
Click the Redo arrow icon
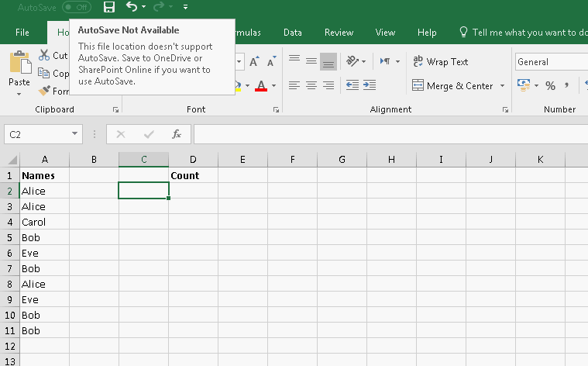click(159, 7)
